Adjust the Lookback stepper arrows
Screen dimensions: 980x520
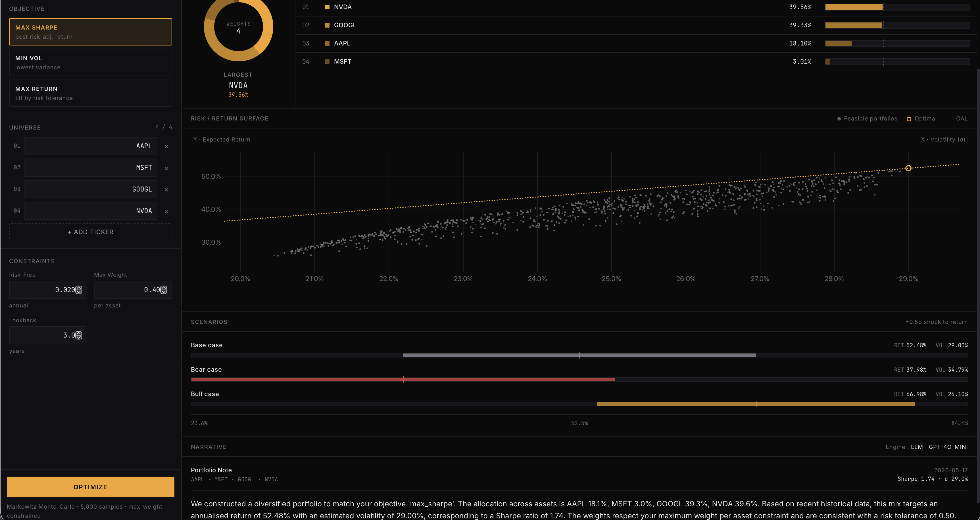tap(79, 335)
